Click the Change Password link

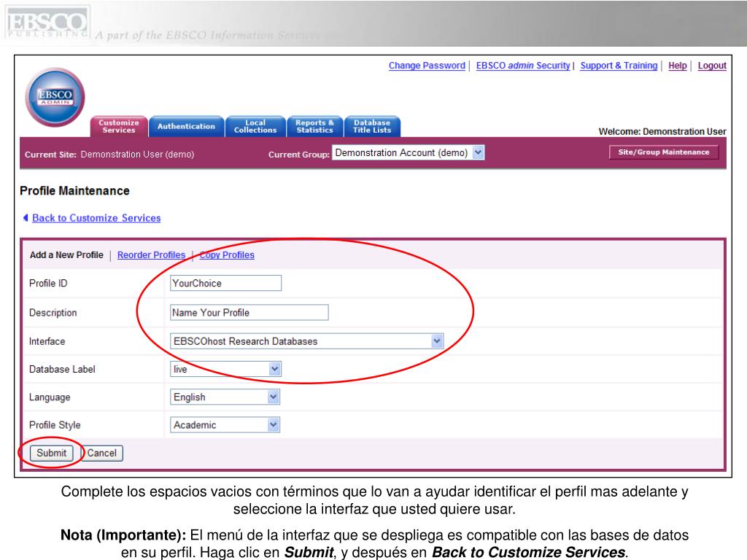(427, 66)
